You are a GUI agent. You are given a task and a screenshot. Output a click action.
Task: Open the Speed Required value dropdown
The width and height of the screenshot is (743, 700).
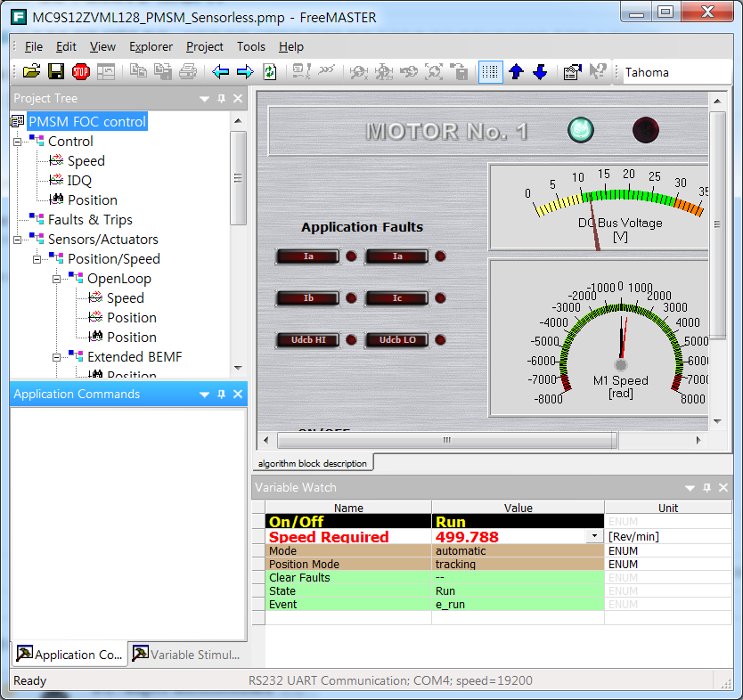[x=593, y=536]
